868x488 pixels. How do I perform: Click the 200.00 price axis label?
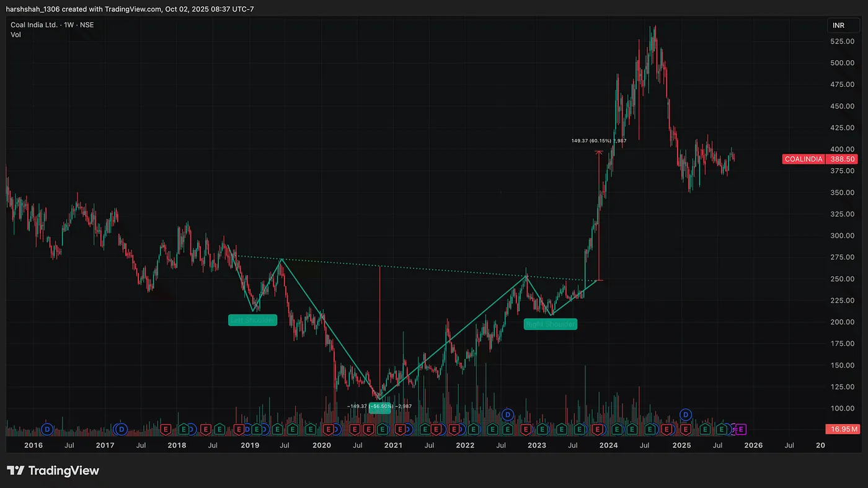coord(841,322)
